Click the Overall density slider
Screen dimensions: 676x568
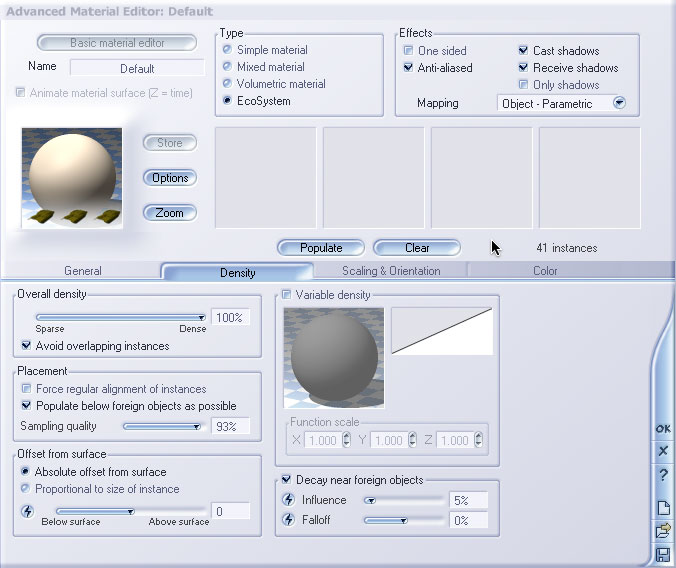[x=120, y=318]
